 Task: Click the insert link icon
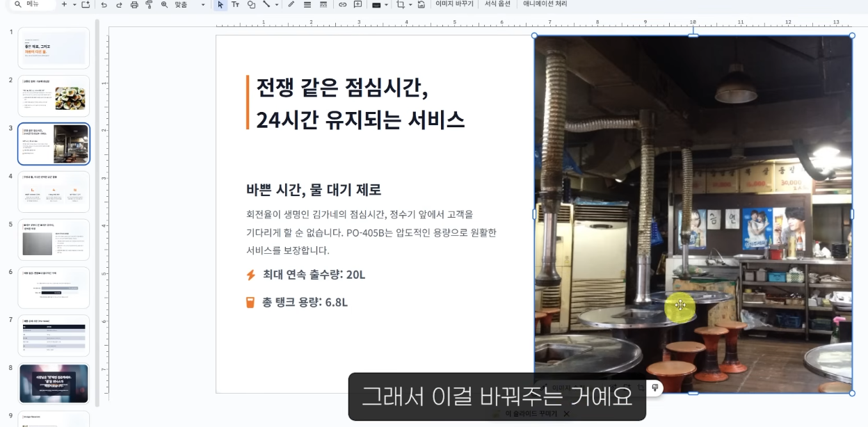click(342, 4)
